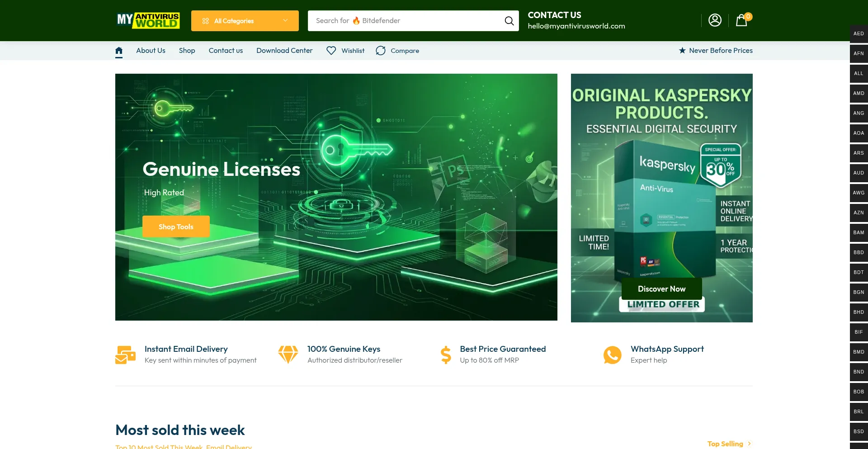
Task: Select AZN currency
Action: pos(859,213)
